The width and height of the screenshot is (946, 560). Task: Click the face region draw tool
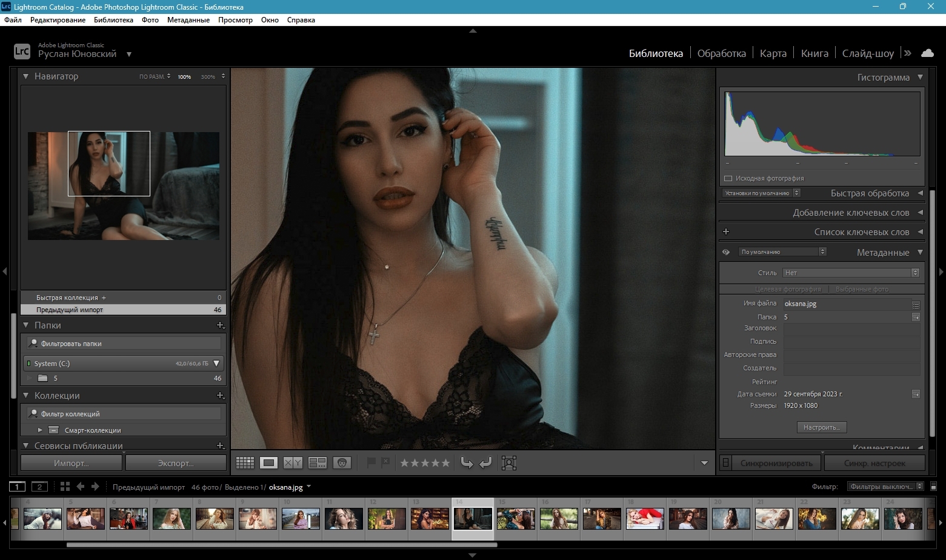pos(509,463)
